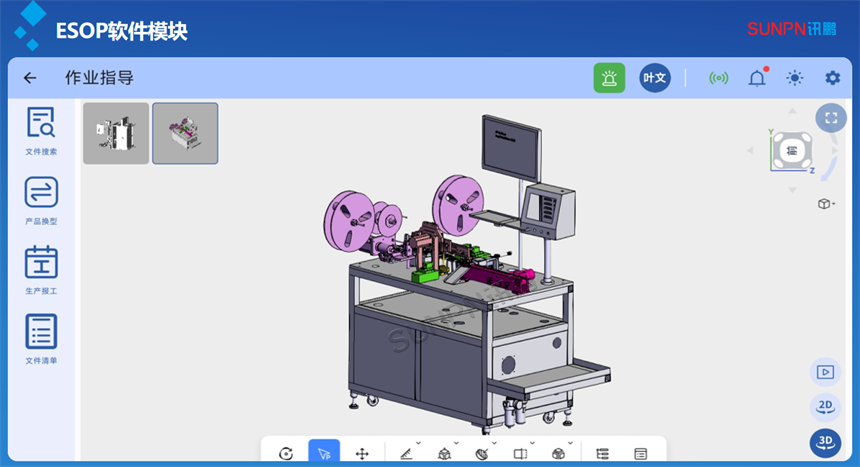This screenshot has height=467, width=860.
Task: Click the green signal broadcast icon
Action: pos(718,78)
